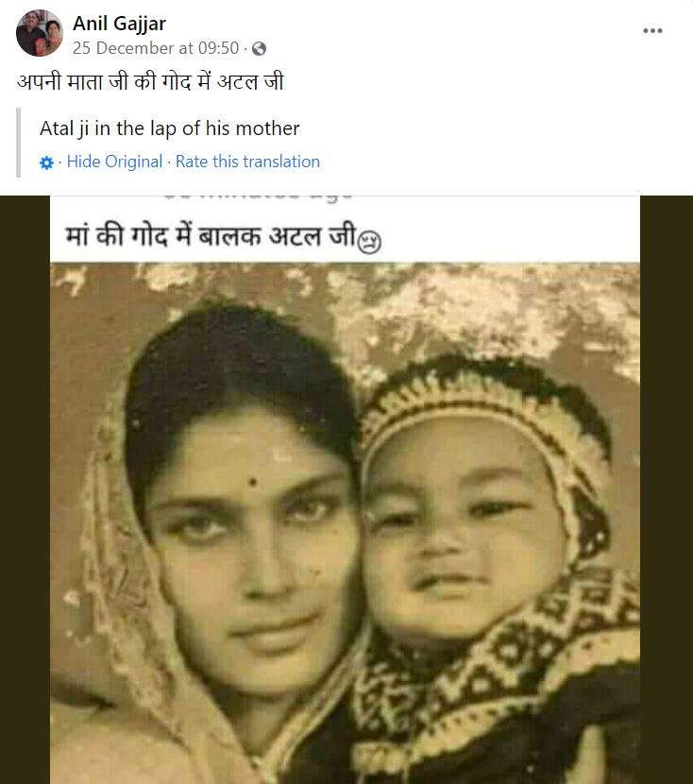This screenshot has width=693, height=784.
Task: Open the three-dot post options menu
Action: click(x=652, y=30)
